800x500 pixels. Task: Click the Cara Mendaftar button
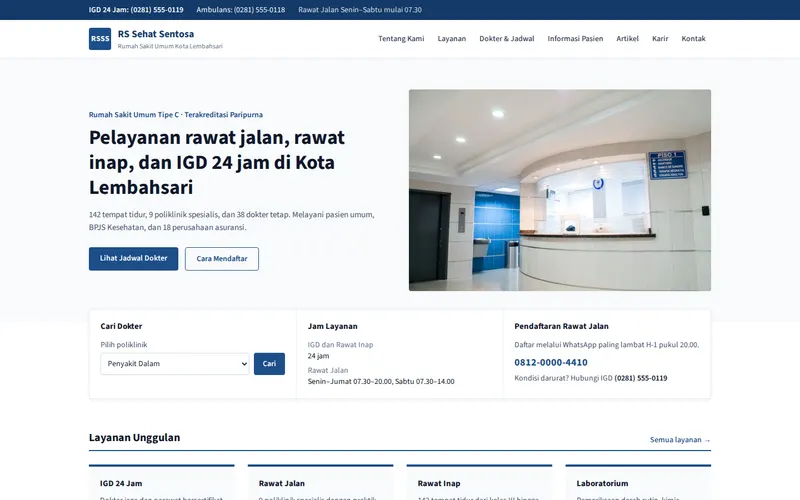point(222,259)
